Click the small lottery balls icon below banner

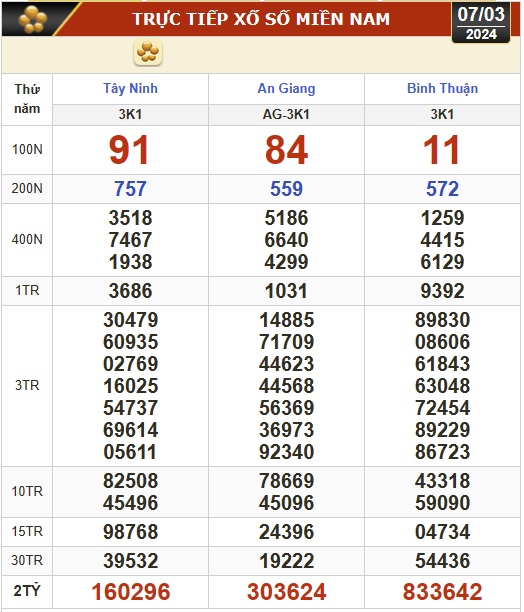point(148,52)
